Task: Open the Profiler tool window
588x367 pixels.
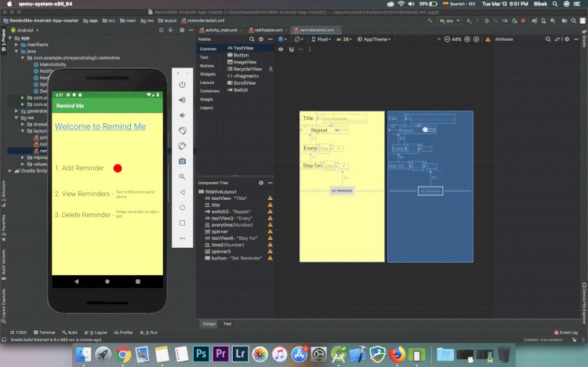Action: (x=123, y=332)
